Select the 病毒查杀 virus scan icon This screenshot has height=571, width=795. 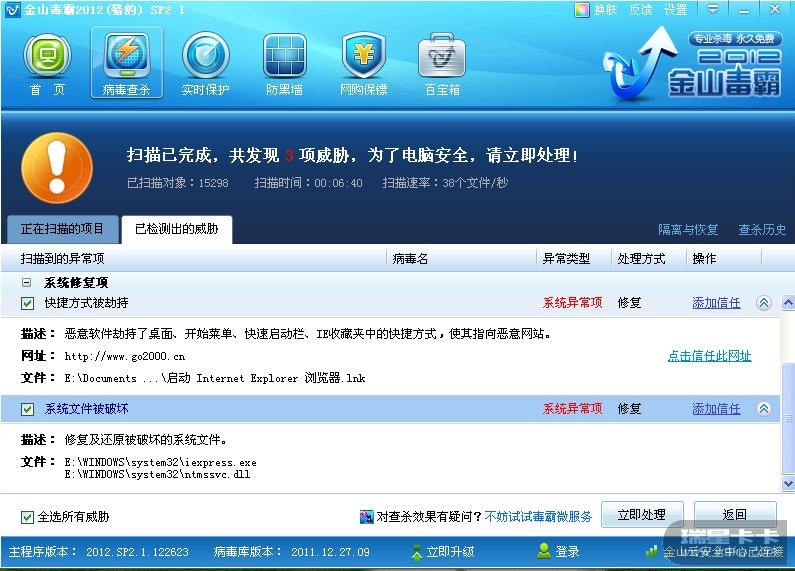pyautogui.click(x=127, y=62)
